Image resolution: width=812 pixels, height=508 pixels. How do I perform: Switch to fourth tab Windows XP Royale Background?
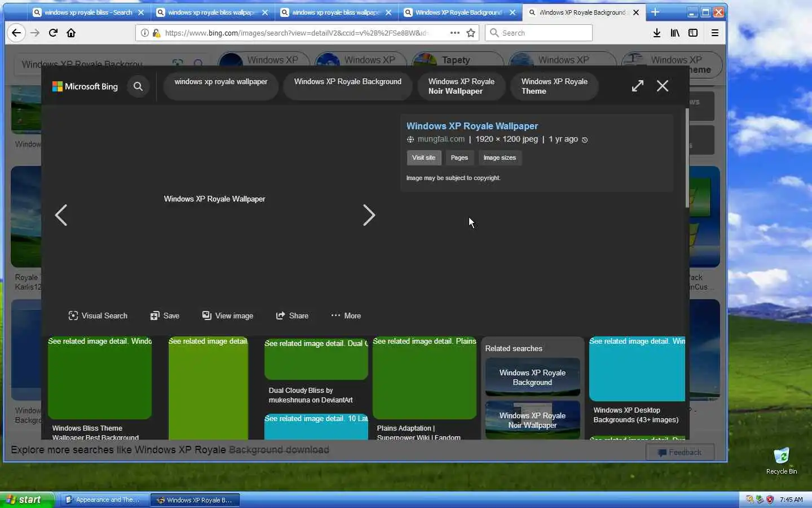click(x=461, y=12)
